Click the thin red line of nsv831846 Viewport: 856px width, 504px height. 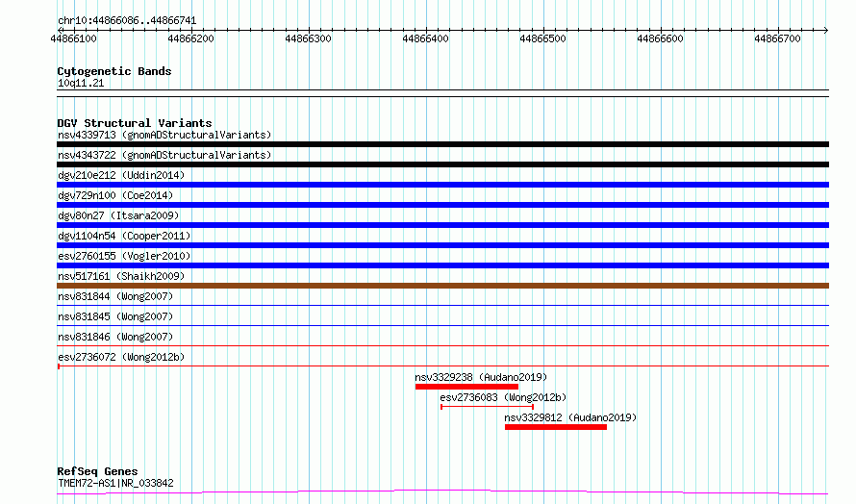442,346
